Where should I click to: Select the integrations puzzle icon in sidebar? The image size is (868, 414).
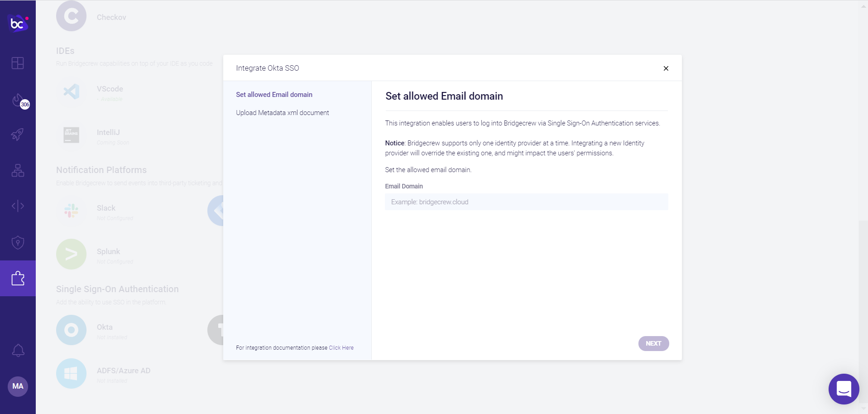[x=18, y=278]
